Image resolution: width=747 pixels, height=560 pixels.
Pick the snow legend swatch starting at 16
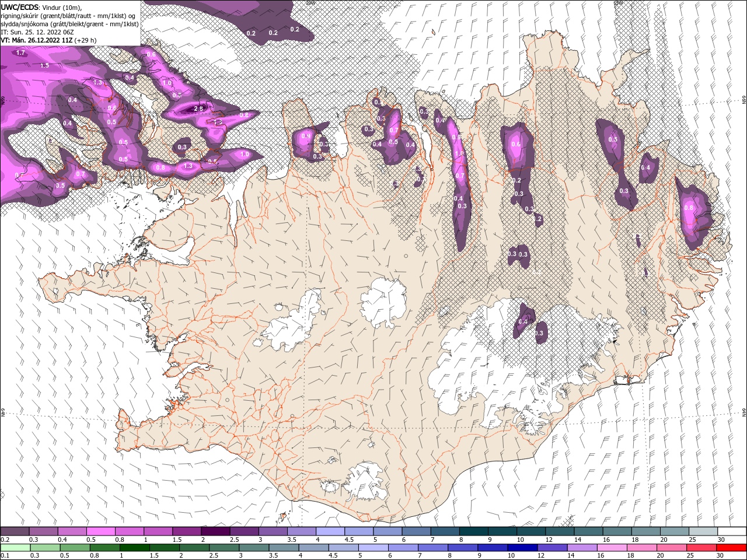[617, 531]
